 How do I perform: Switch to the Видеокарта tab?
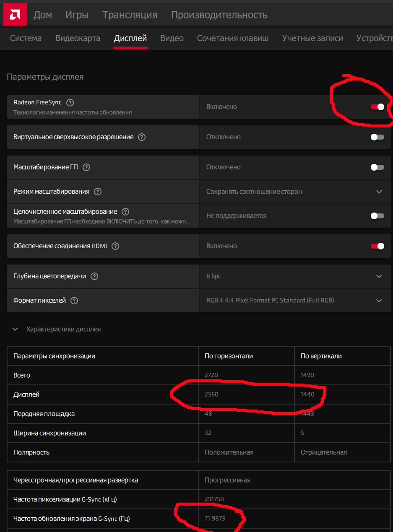[x=78, y=39]
